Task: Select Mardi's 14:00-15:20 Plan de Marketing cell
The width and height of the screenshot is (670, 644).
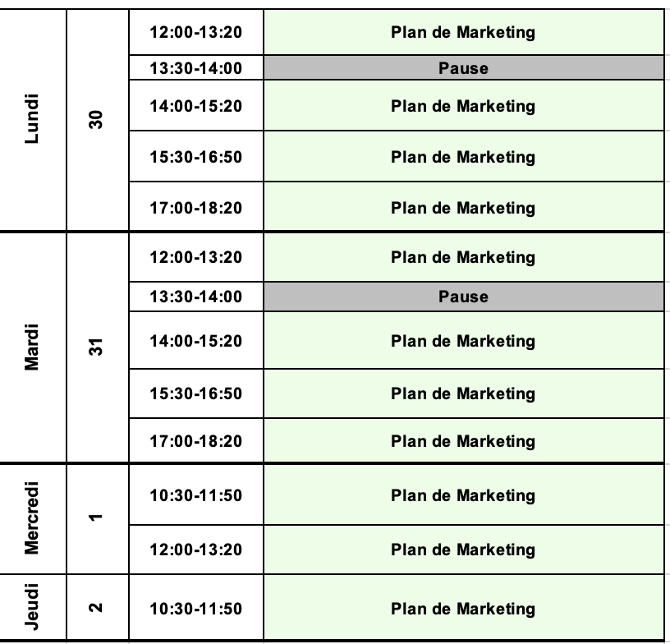Action: 464,340
